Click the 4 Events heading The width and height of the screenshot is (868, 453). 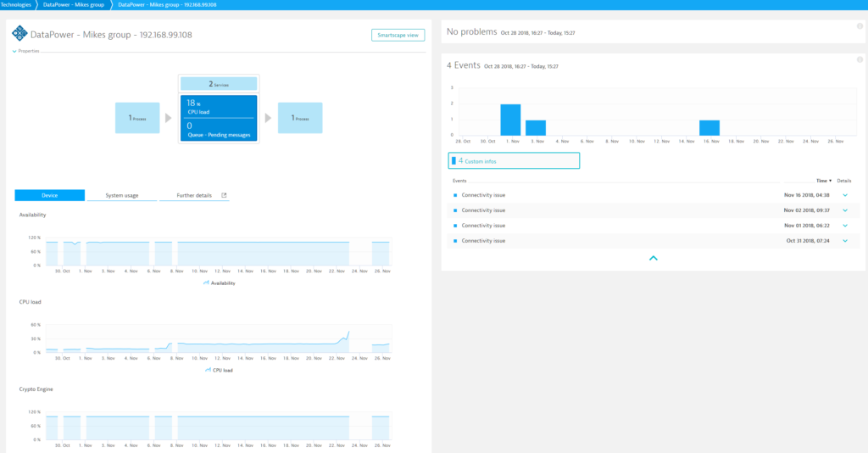464,64
